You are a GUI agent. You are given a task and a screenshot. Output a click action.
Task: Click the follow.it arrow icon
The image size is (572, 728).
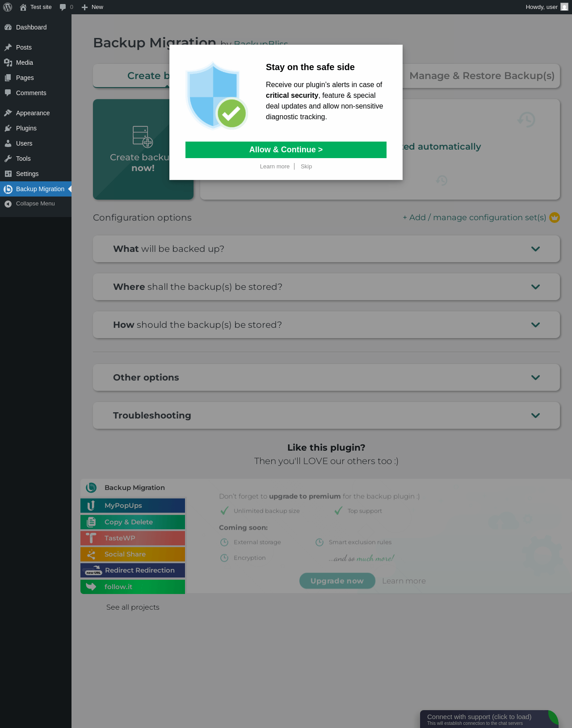point(91,587)
